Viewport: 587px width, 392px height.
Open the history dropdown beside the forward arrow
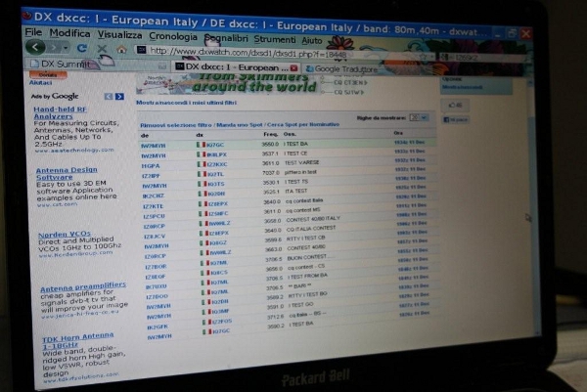click(x=66, y=48)
